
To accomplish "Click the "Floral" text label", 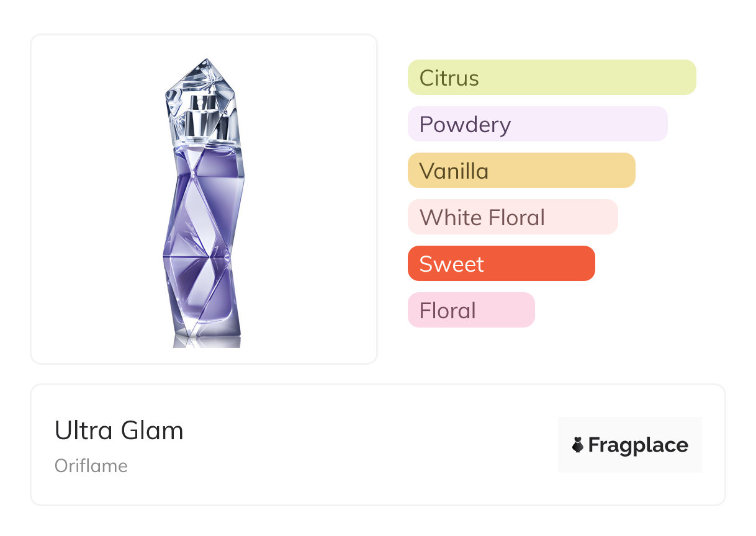I will (448, 311).
